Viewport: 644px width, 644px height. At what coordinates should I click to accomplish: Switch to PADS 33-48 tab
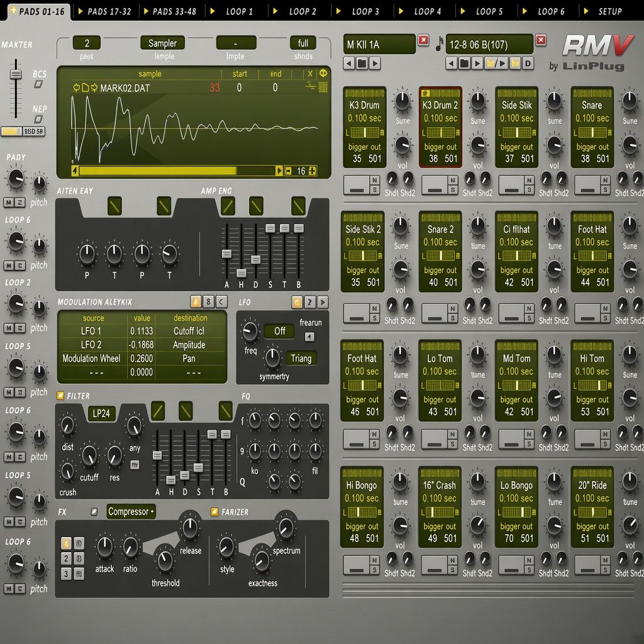coord(170,11)
